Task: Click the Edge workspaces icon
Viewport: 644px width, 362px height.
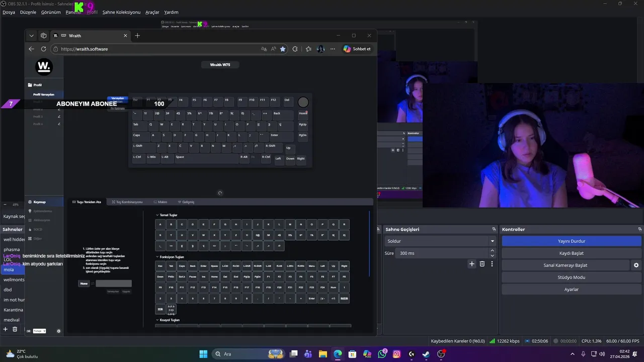Action: click(44, 36)
